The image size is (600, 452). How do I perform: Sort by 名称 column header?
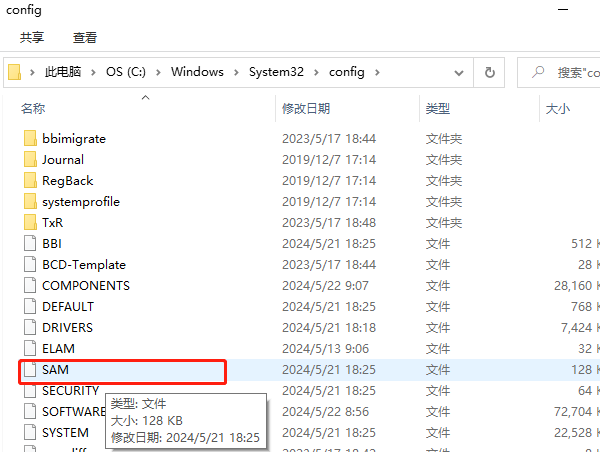33,108
